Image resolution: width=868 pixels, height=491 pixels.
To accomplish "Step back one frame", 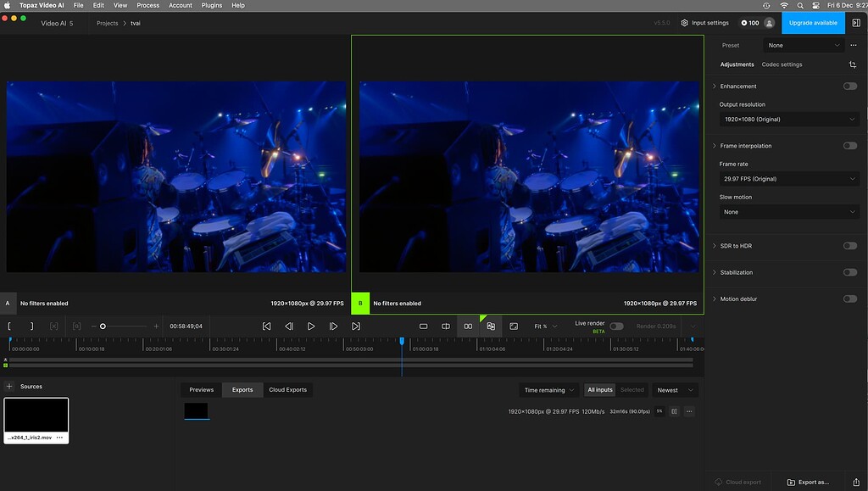I will coord(289,326).
